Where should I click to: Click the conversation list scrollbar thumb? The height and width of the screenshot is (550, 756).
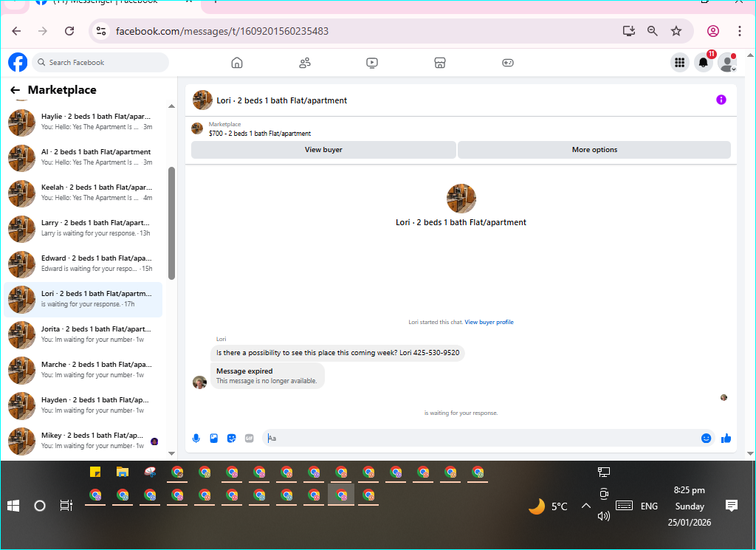(171, 223)
